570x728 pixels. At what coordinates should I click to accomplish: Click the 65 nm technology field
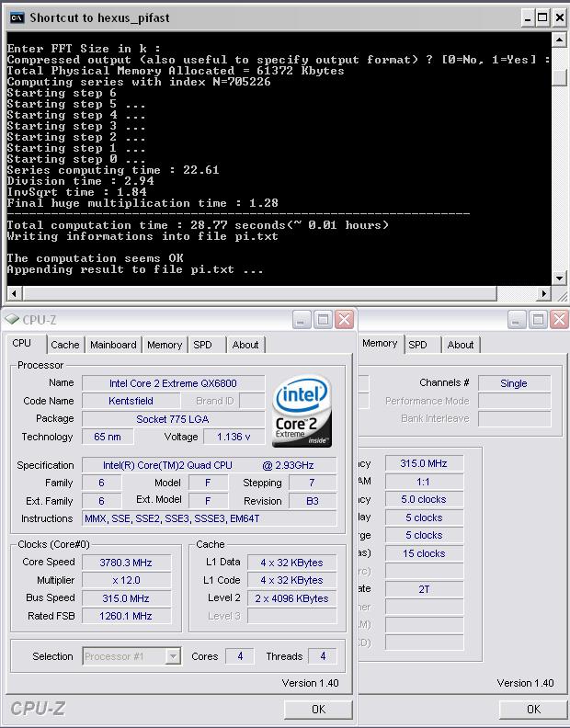[x=108, y=437]
